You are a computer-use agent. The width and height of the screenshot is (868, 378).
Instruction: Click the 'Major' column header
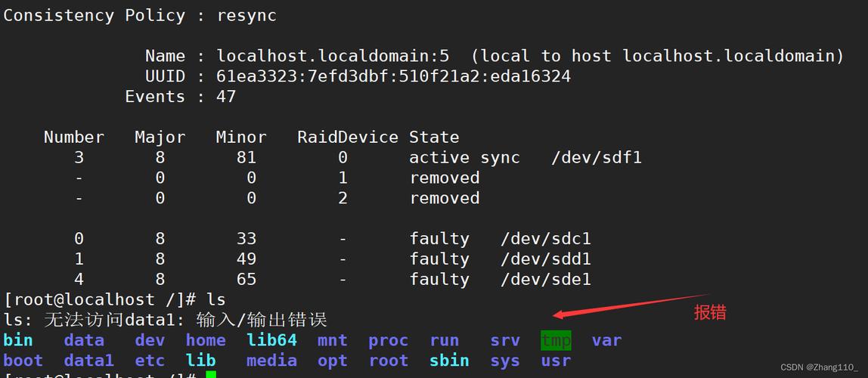click(160, 138)
